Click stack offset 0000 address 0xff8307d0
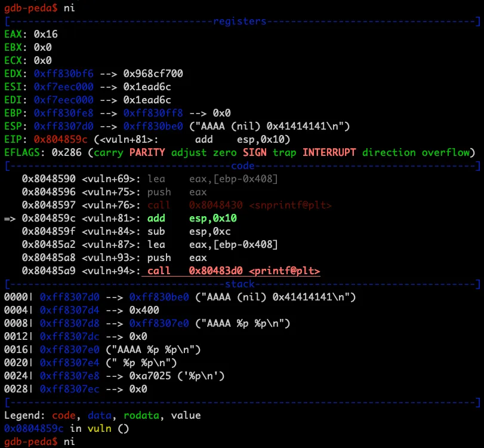 (69, 297)
